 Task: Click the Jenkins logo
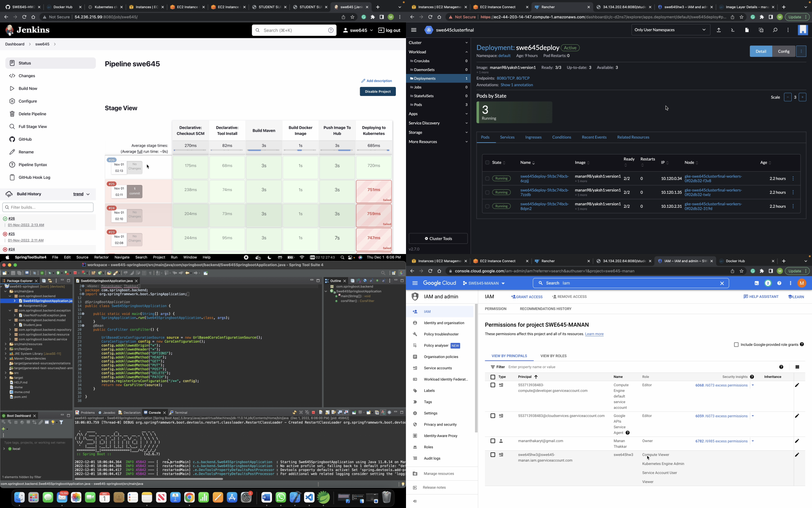tap(28, 30)
